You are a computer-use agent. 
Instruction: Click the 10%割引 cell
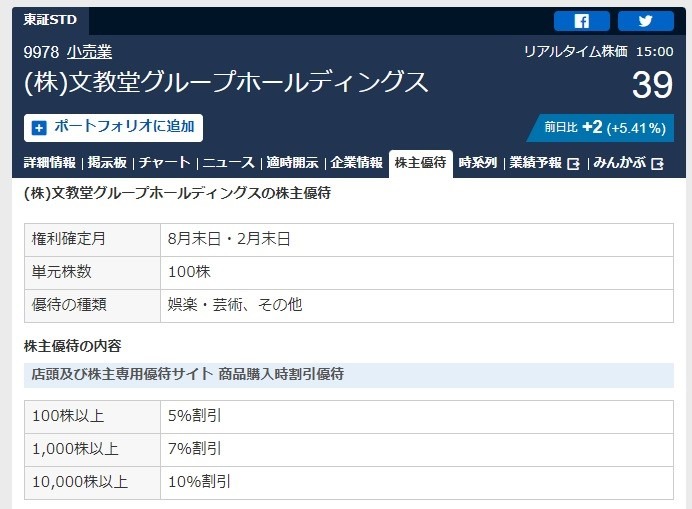tap(417, 483)
